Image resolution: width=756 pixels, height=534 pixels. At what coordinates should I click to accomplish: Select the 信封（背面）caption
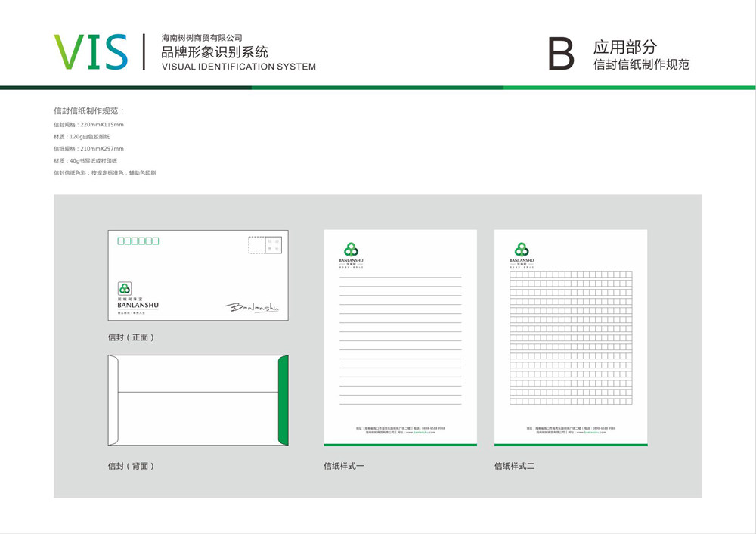point(132,466)
